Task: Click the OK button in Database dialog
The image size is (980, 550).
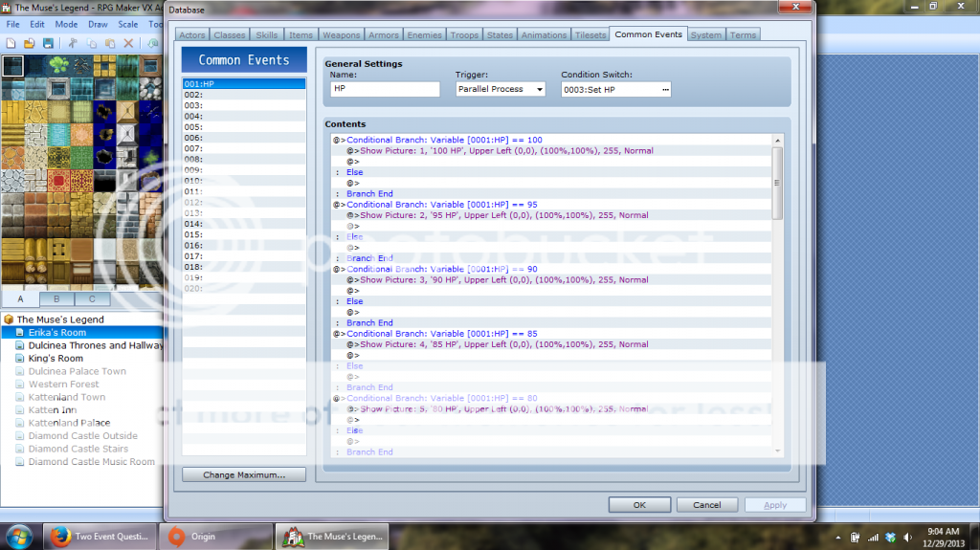Action: coord(638,505)
